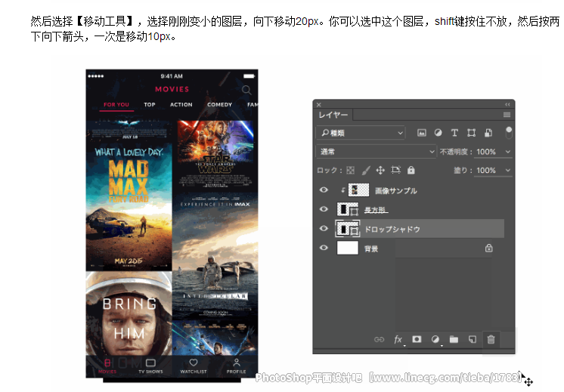Click the MOVIES title in app header
This screenshot has width=564, height=392.
[x=172, y=89]
